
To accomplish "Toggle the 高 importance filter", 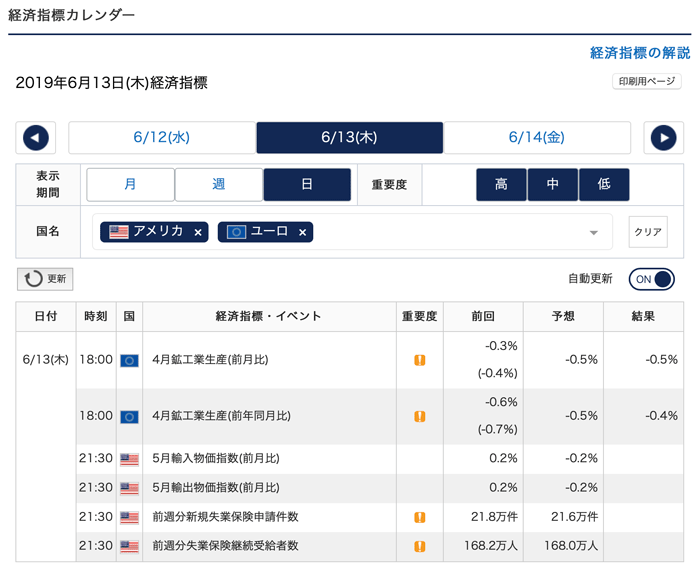I will [x=501, y=185].
